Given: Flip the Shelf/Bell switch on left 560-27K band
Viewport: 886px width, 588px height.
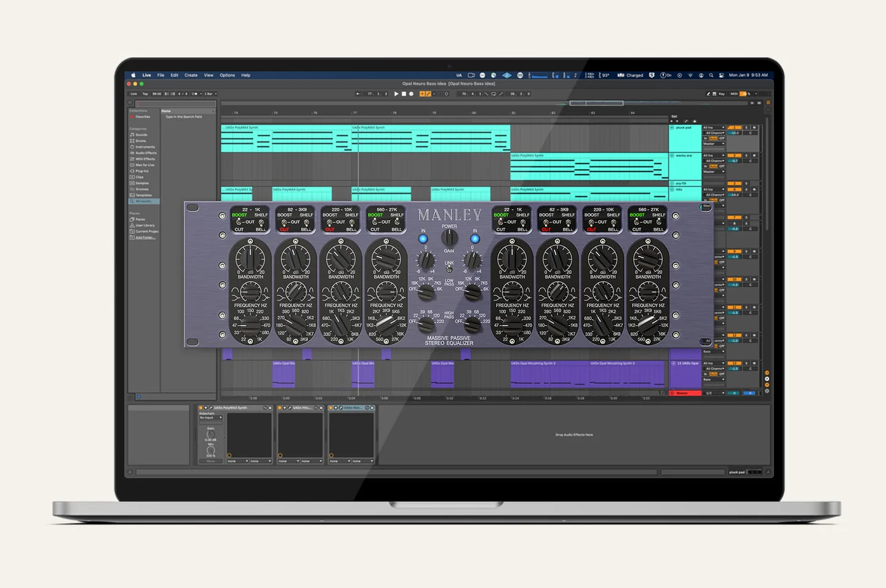Looking at the screenshot, I should (x=397, y=222).
